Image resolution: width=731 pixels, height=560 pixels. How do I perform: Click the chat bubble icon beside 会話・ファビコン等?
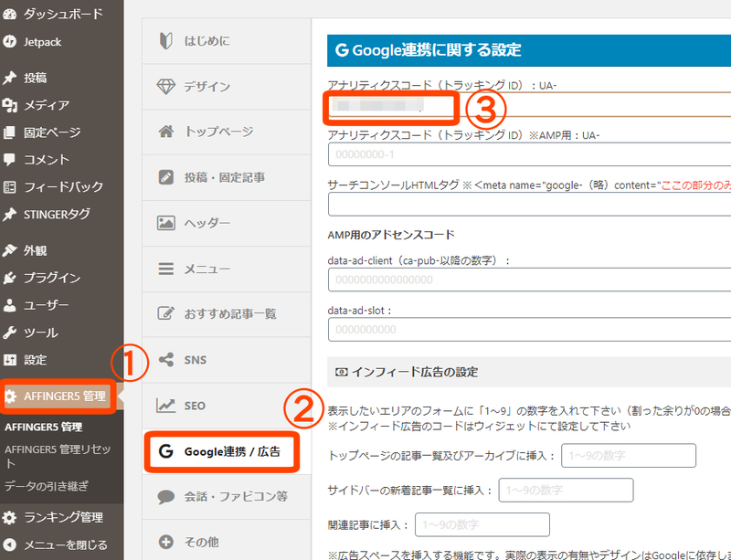(x=166, y=497)
